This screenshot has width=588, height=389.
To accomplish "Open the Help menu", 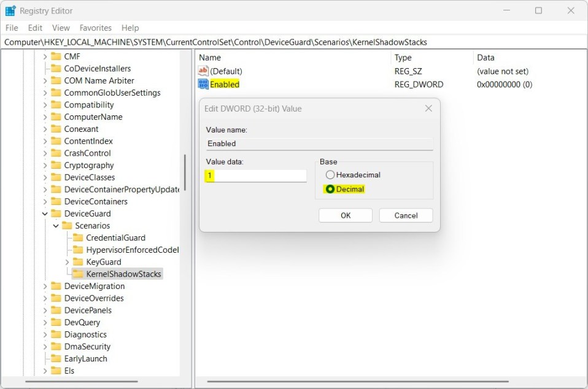I will pos(130,28).
